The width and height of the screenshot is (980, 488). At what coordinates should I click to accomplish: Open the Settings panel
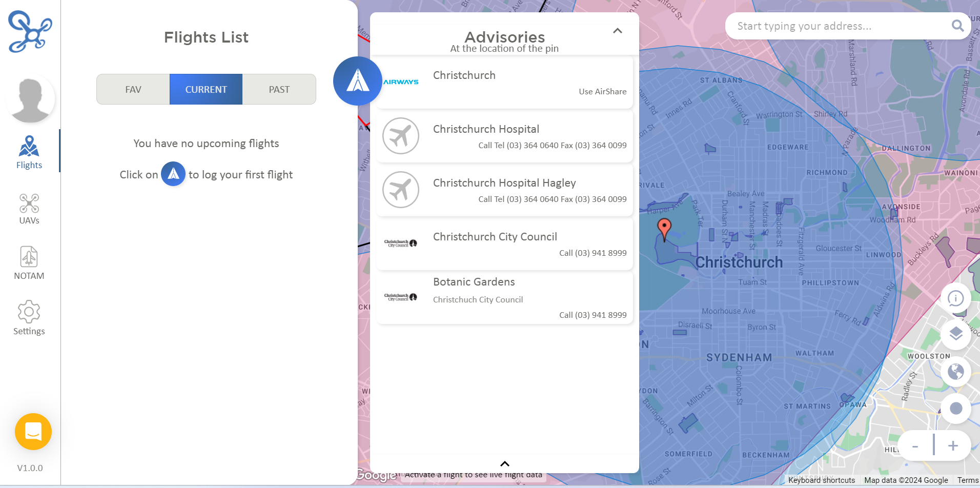29,317
